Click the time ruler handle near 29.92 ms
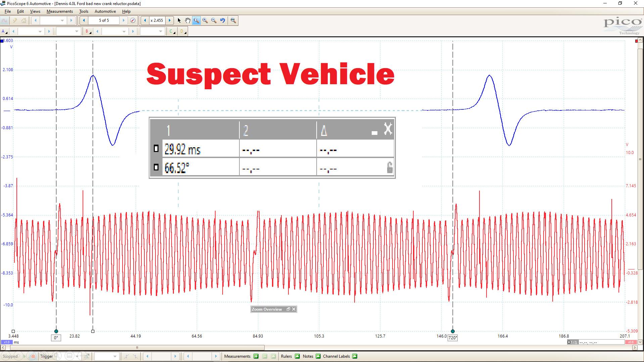Image resolution: width=644 pixels, height=362 pixels. click(93, 331)
